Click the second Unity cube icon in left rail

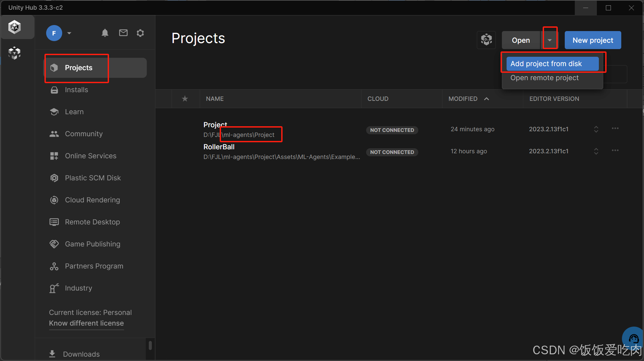click(x=15, y=53)
